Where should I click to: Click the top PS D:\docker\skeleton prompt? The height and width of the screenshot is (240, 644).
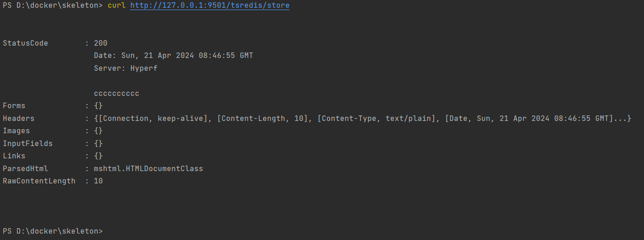tap(53, 5)
